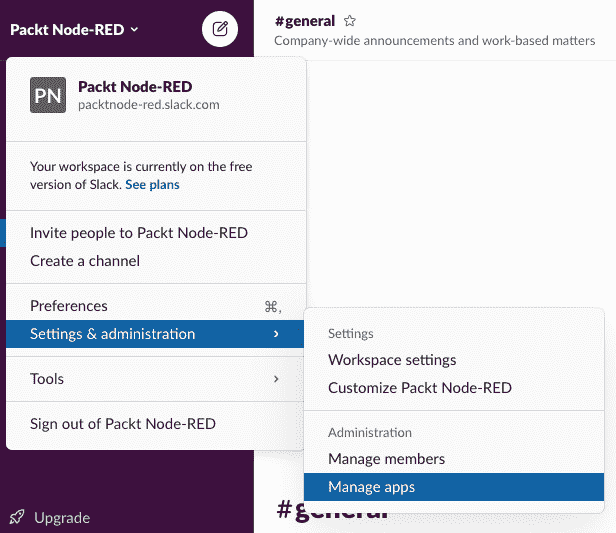Viewport: 616px width, 533px height.
Task: Select Manage apps
Action: (454, 487)
